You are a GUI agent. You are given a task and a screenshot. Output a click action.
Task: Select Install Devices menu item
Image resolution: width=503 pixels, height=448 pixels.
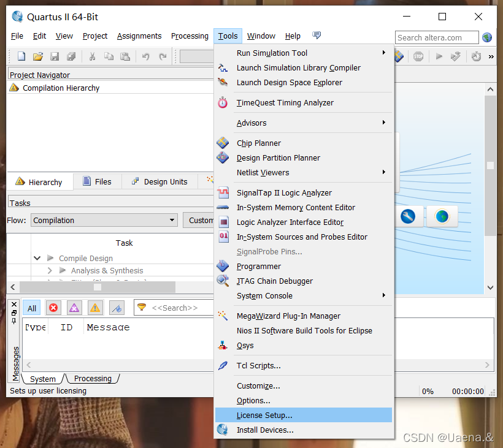pos(304,430)
